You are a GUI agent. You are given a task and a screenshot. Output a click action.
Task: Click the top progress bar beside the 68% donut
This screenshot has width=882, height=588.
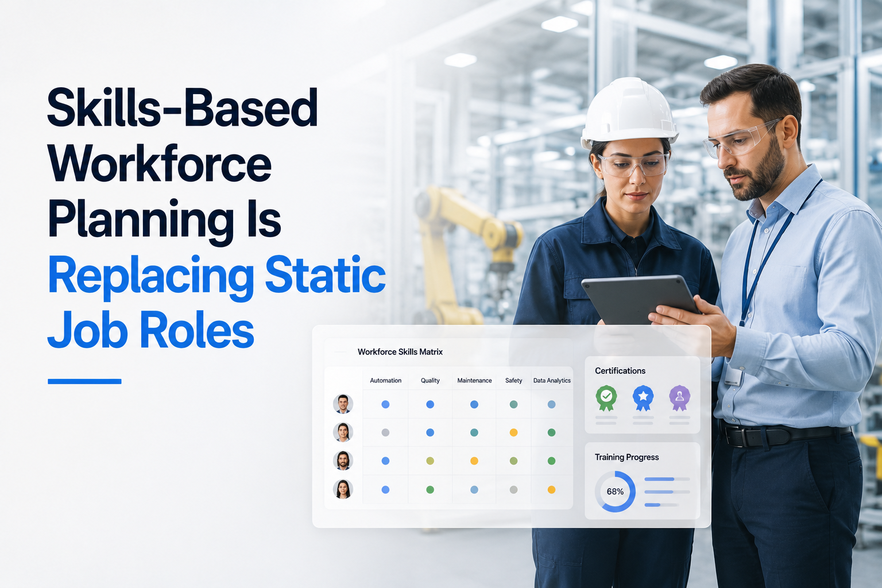667,479
